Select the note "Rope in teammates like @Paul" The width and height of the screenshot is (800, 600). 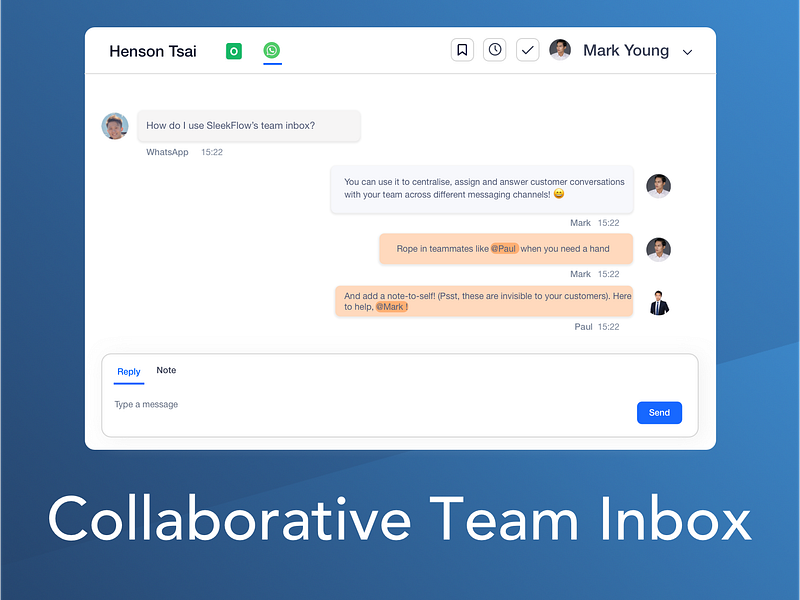pos(506,249)
